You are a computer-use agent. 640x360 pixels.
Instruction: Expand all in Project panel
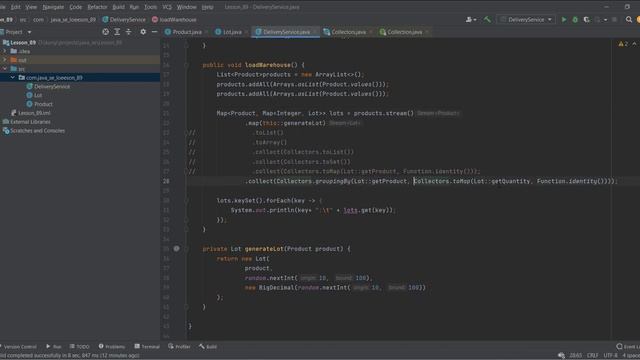[x=117, y=32]
